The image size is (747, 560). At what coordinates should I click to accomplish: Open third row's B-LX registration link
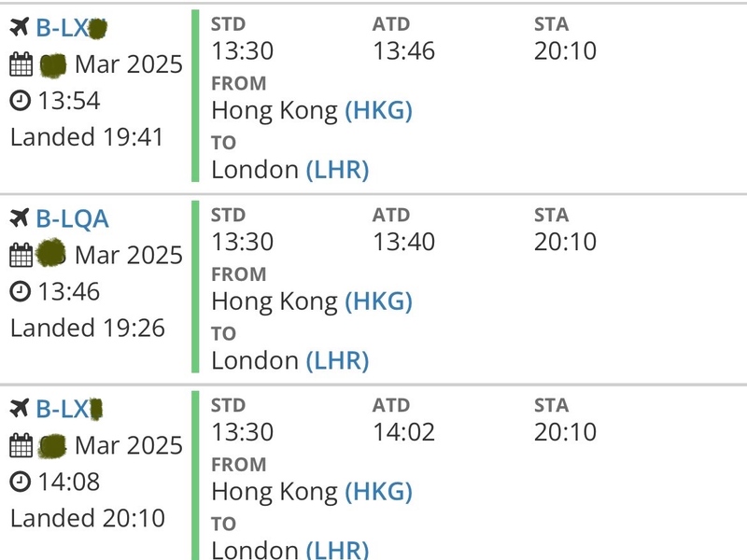point(69,409)
